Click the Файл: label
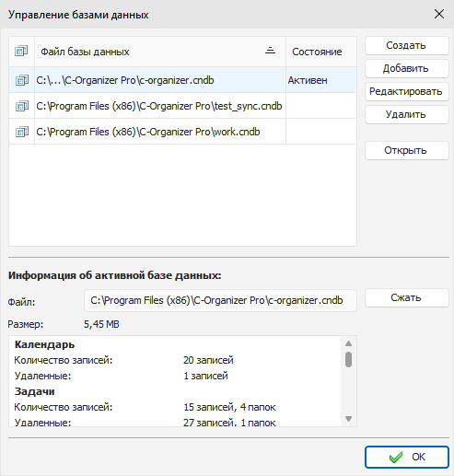 pyautogui.click(x=21, y=302)
